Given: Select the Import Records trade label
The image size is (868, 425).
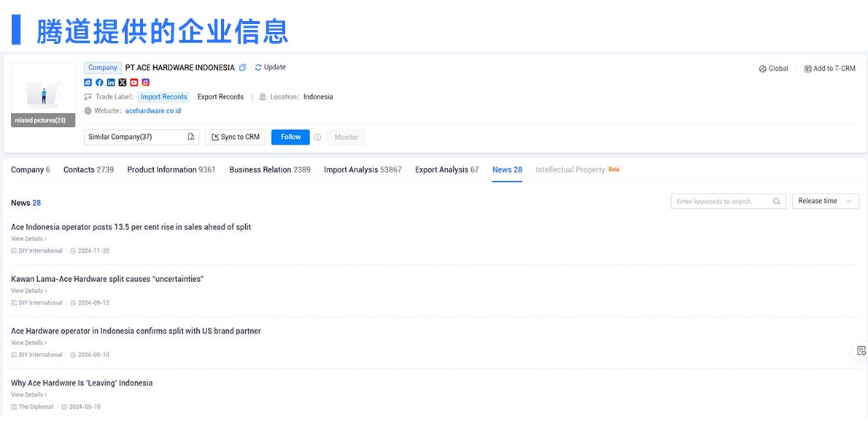Looking at the screenshot, I should click(x=163, y=97).
